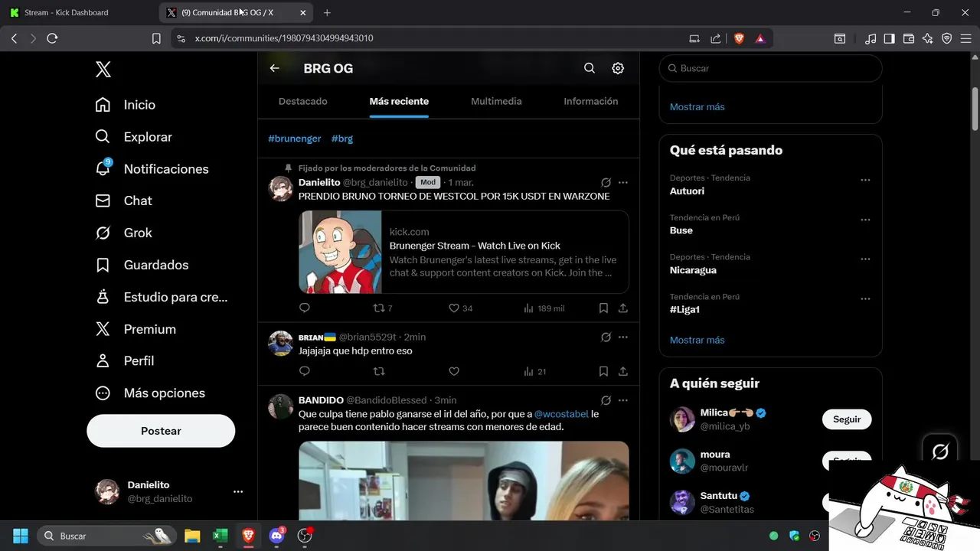This screenshot has width=980, height=551.
Task: Share Danielito's pinned post
Action: pyautogui.click(x=623, y=308)
